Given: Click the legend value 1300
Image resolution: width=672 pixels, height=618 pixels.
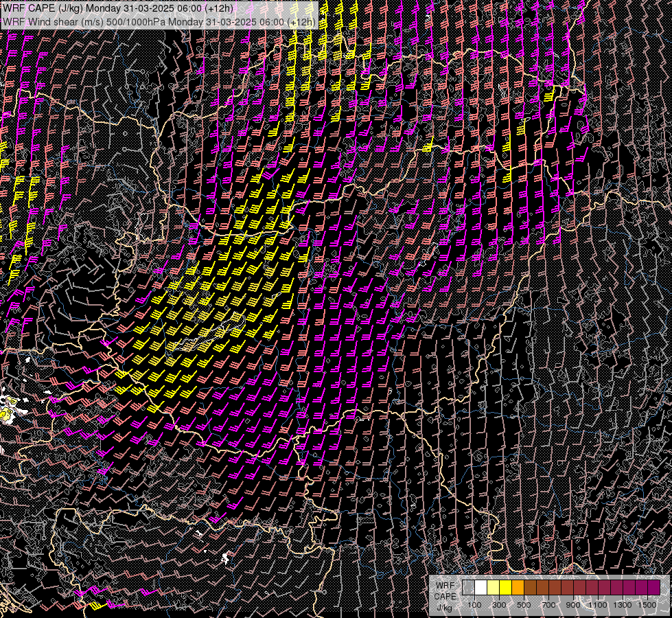Looking at the screenshot, I should coord(623,605).
